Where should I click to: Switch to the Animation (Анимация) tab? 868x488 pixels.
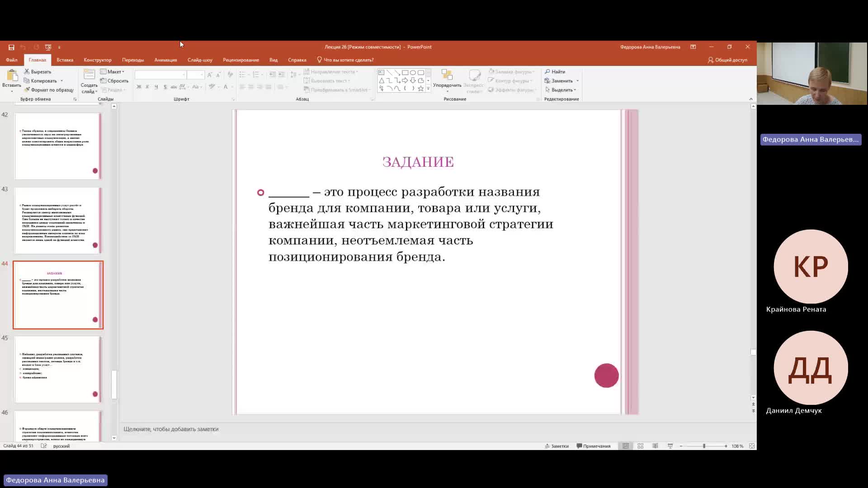[x=165, y=60]
